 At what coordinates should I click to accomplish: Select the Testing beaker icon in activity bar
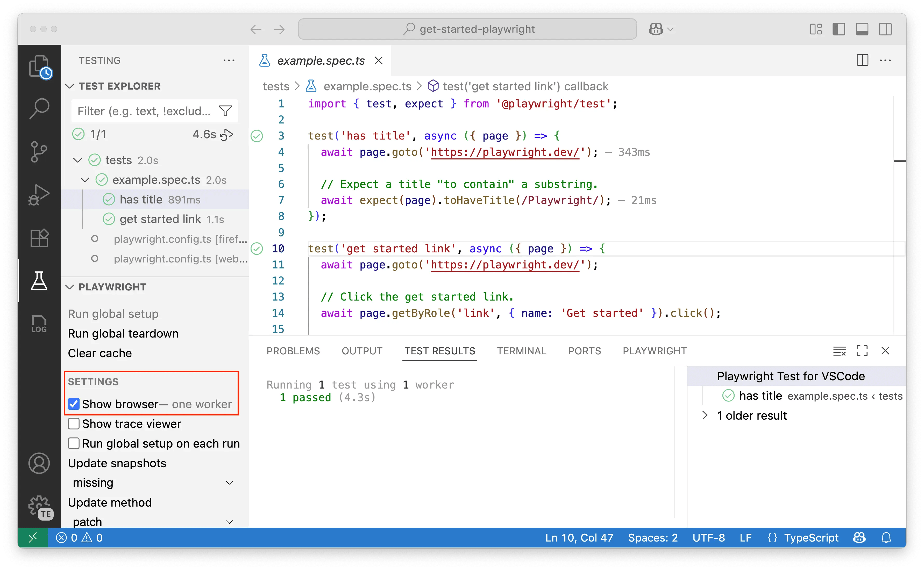[39, 281]
